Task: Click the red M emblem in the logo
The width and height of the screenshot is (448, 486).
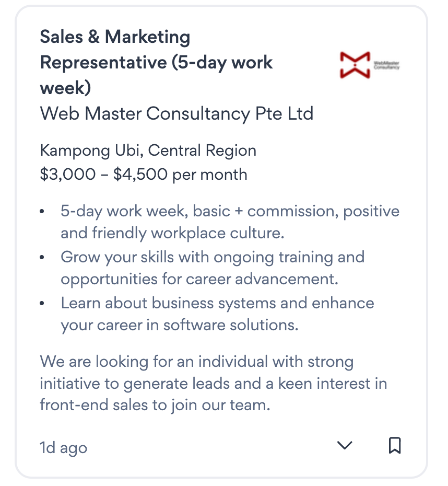Action: pos(355,65)
